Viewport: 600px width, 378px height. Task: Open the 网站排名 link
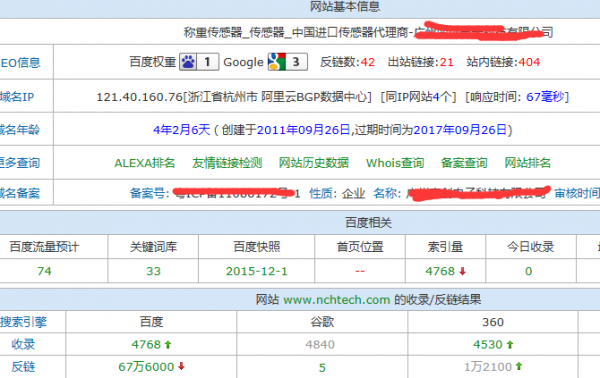(527, 163)
